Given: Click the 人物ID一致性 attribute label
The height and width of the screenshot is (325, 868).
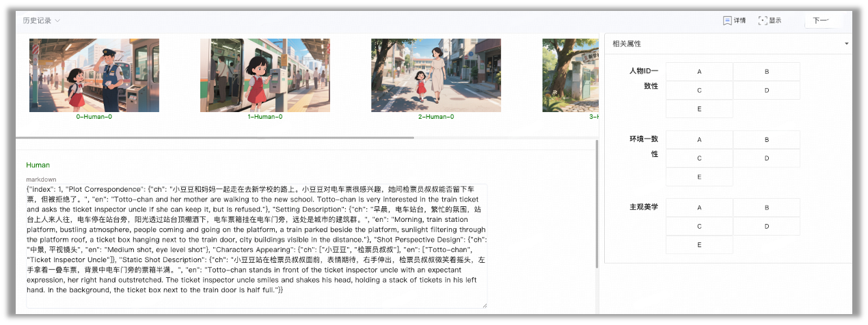Looking at the screenshot, I should [x=644, y=78].
